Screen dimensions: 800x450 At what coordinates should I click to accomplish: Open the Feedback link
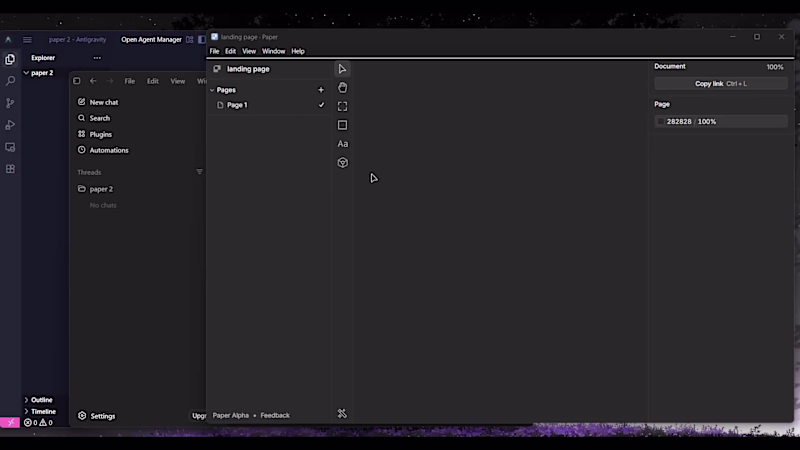pyautogui.click(x=275, y=415)
